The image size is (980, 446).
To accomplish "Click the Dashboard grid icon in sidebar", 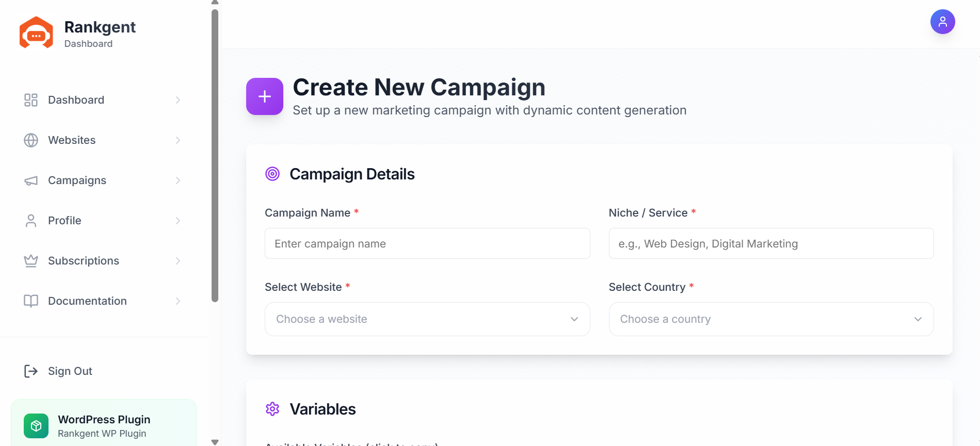I will [31, 100].
